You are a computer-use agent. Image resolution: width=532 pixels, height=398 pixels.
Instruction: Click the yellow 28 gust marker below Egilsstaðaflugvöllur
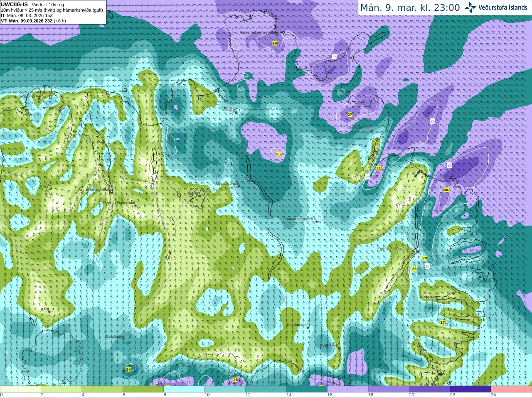414,269
